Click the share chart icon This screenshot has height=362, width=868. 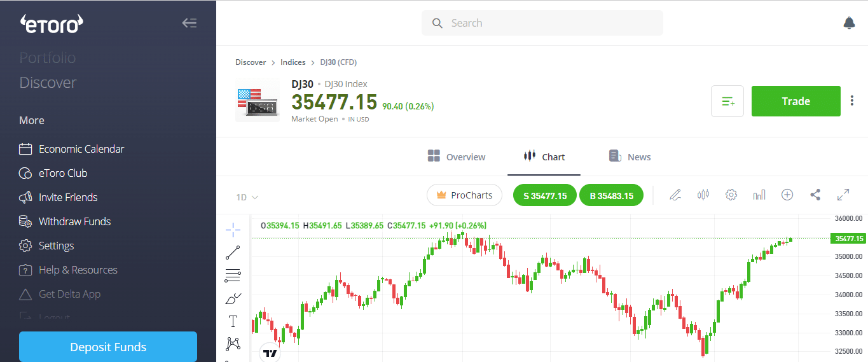point(815,195)
